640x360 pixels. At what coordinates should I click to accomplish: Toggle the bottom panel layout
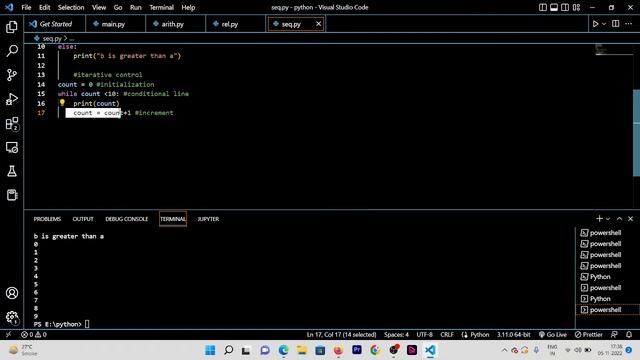[554, 7]
